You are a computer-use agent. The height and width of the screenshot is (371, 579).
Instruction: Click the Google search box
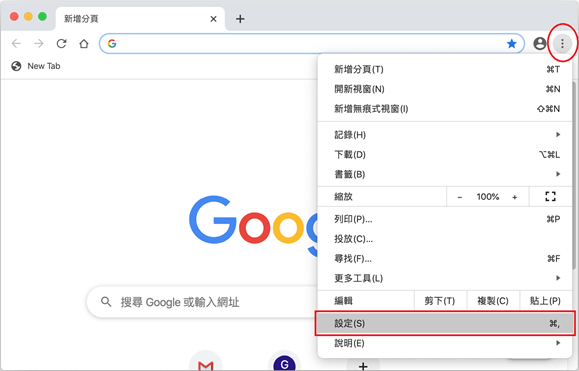(x=202, y=302)
